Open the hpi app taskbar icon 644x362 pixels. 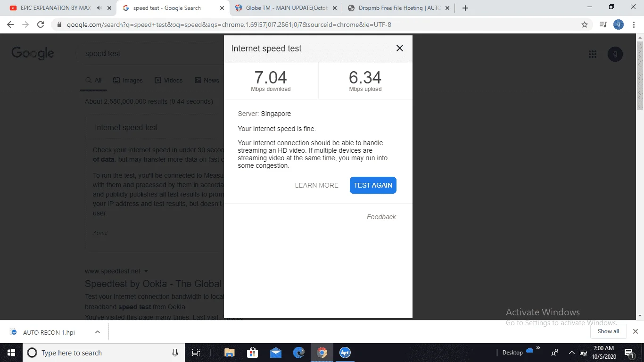point(345,353)
